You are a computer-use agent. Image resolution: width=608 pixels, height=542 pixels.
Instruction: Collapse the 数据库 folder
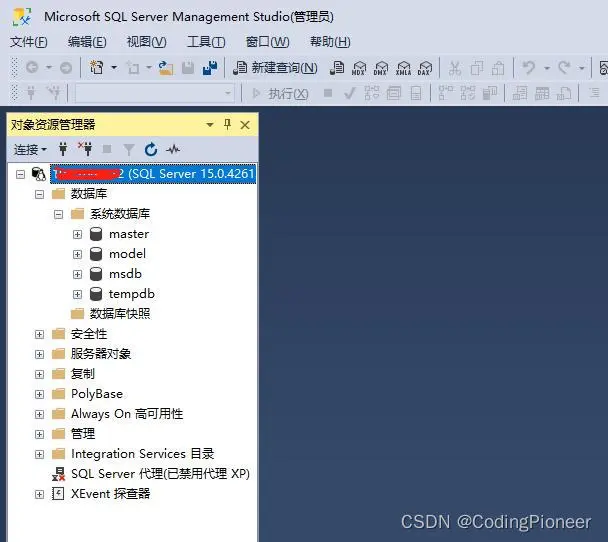39,194
